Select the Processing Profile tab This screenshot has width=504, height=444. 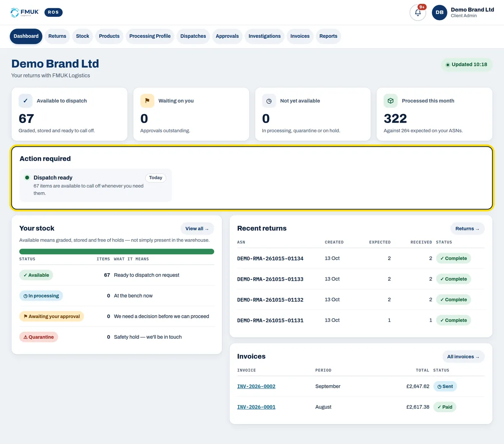point(150,36)
